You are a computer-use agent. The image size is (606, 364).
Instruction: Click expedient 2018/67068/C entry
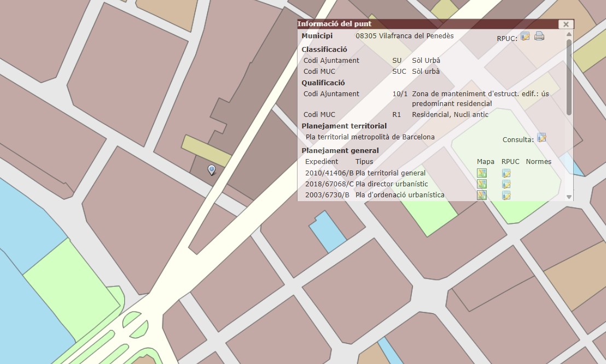(x=329, y=184)
